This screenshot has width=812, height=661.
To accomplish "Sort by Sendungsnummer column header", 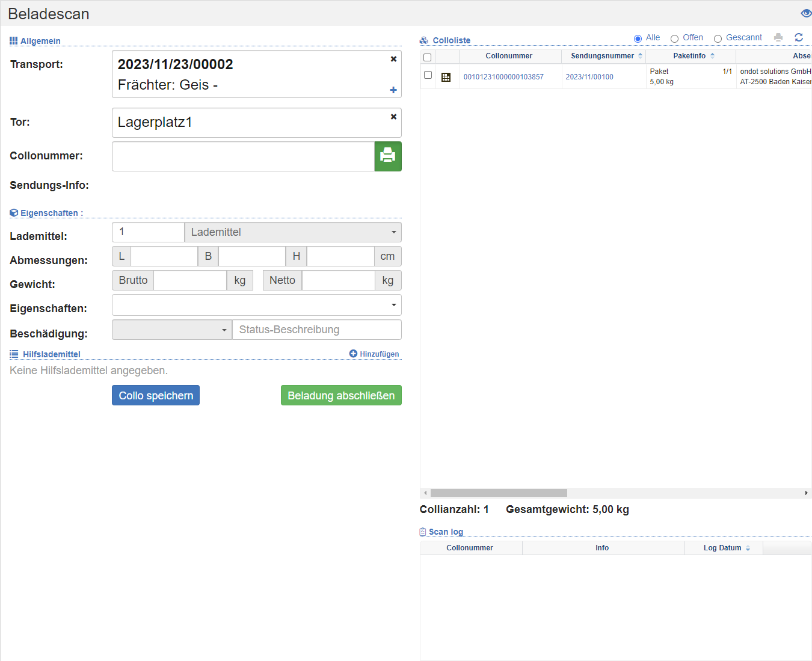I will coord(603,56).
